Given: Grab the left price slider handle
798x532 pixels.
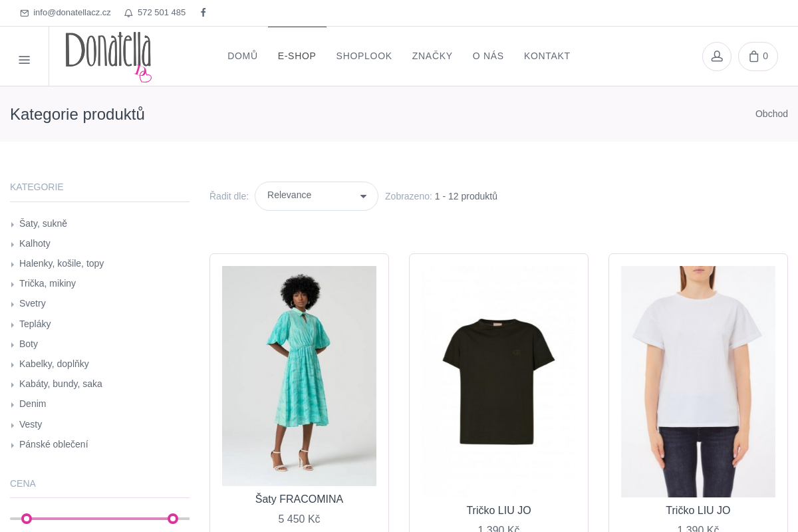Looking at the screenshot, I should (x=27, y=519).
